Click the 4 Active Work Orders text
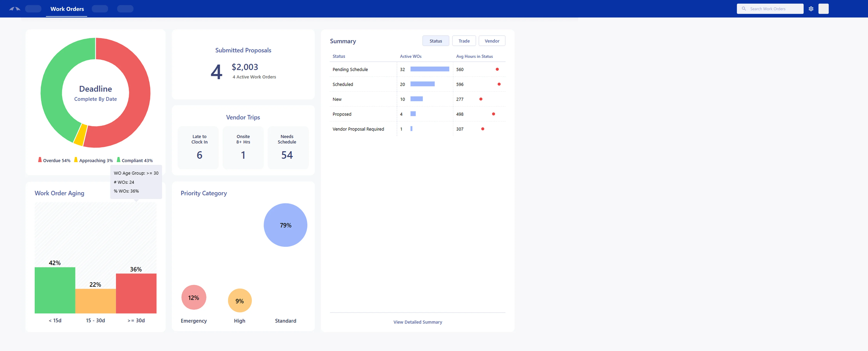 [254, 77]
